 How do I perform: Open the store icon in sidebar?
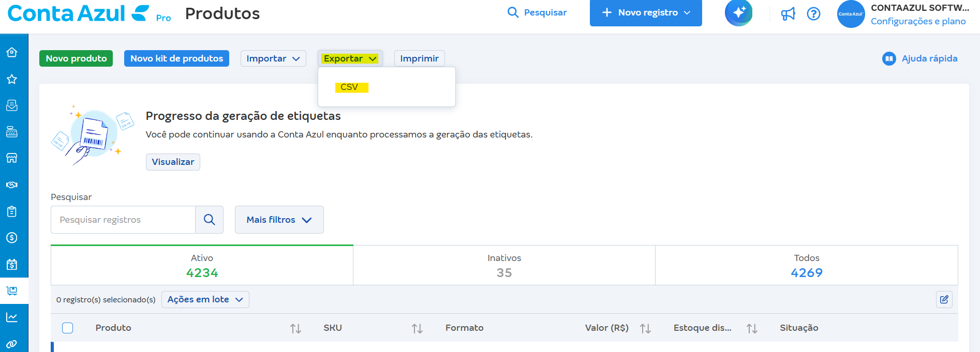[12, 158]
